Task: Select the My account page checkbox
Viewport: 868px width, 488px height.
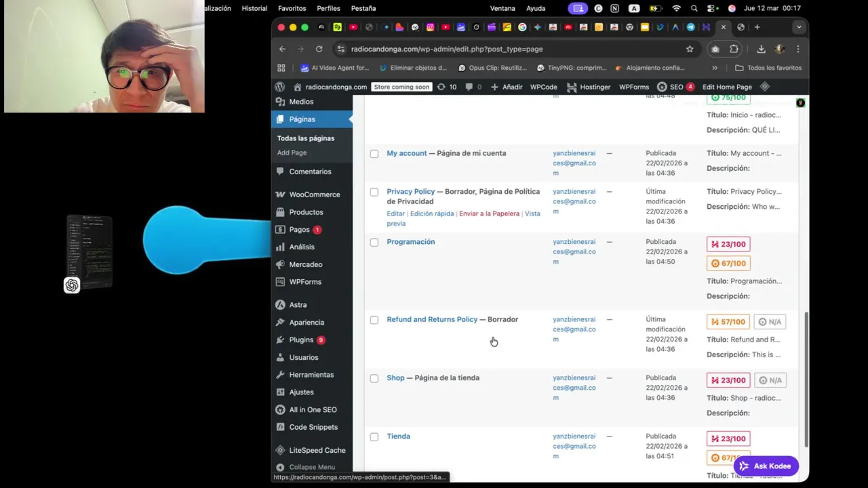Action: (374, 154)
